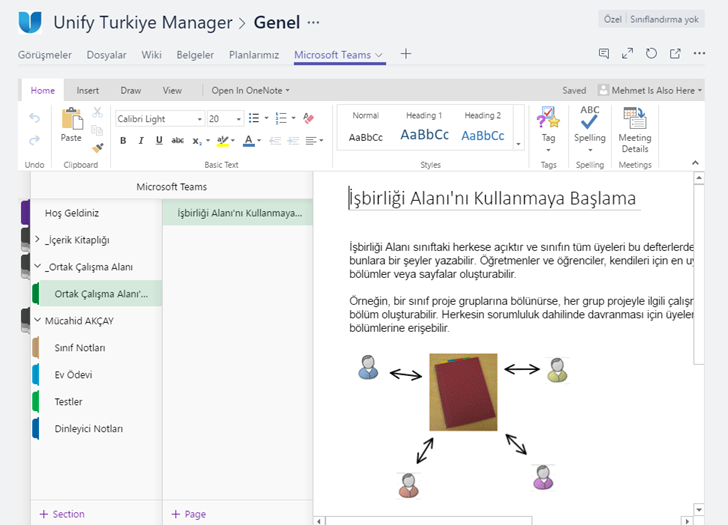728x525 pixels.
Task: Open the Mehmet Is Also Here presence dropdown
Action: tap(650, 91)
